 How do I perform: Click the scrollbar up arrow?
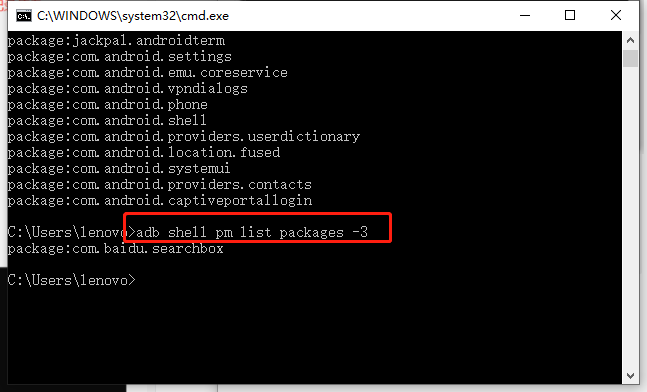click(x=630, y=40)
